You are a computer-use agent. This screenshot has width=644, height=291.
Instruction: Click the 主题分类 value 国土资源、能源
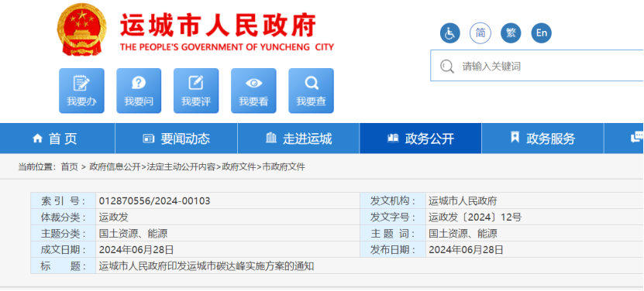(x=133, y=234)
